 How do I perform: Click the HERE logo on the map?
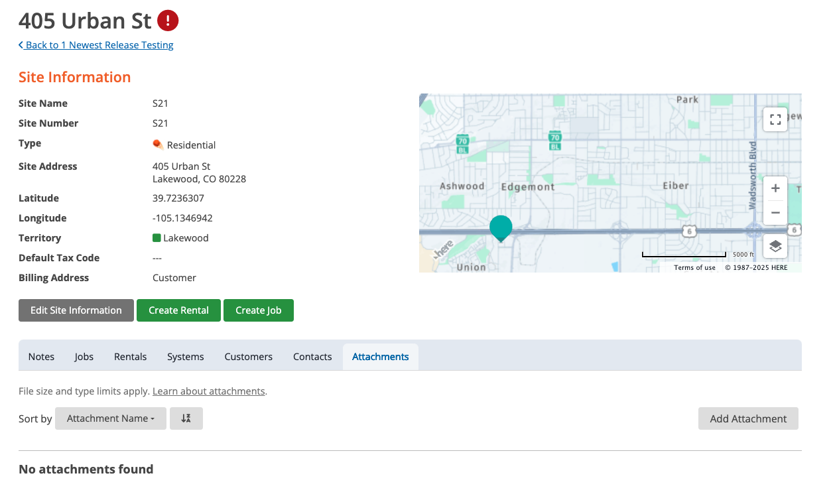[443, 249]
